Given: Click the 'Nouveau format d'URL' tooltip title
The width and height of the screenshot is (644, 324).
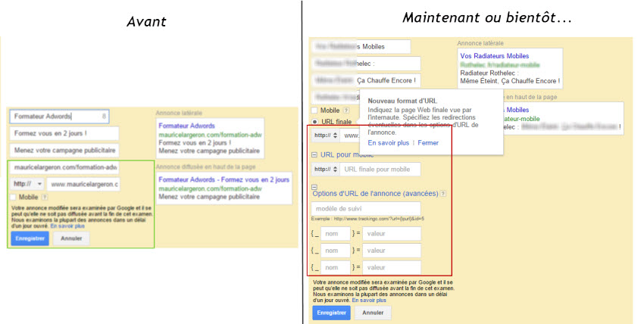Looking at the screenshot, I should [402, 101].
